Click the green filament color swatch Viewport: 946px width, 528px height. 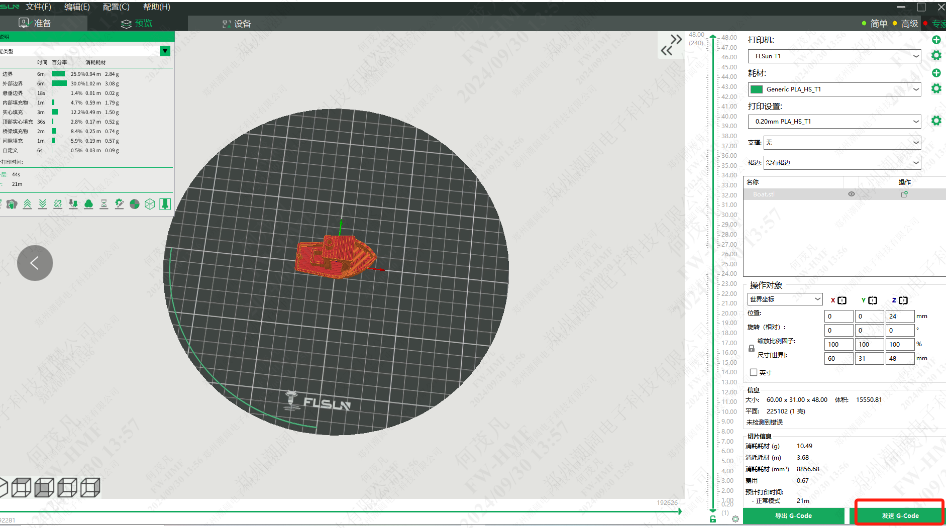click(756, 89)
